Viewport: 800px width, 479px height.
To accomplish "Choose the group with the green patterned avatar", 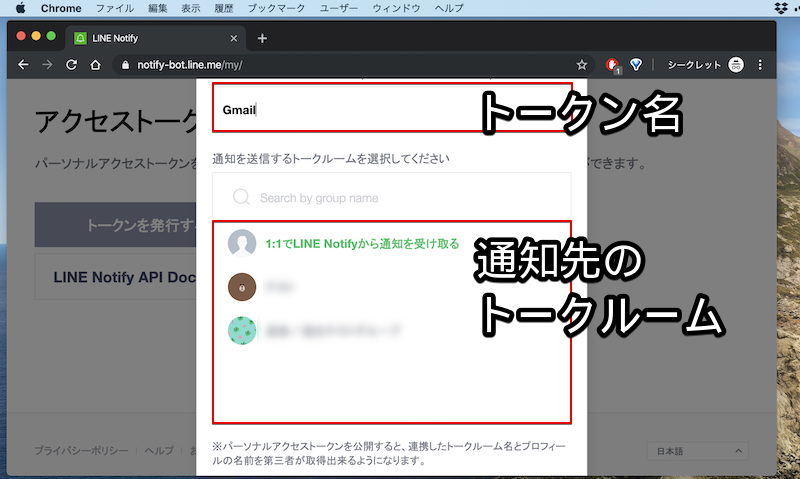I will click(242, 330).
